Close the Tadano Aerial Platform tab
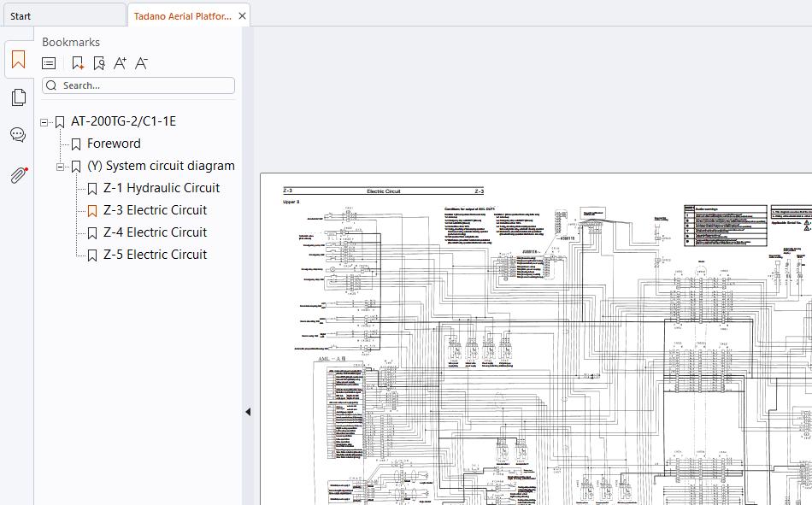812x505 pixels. tap(242, 16)
